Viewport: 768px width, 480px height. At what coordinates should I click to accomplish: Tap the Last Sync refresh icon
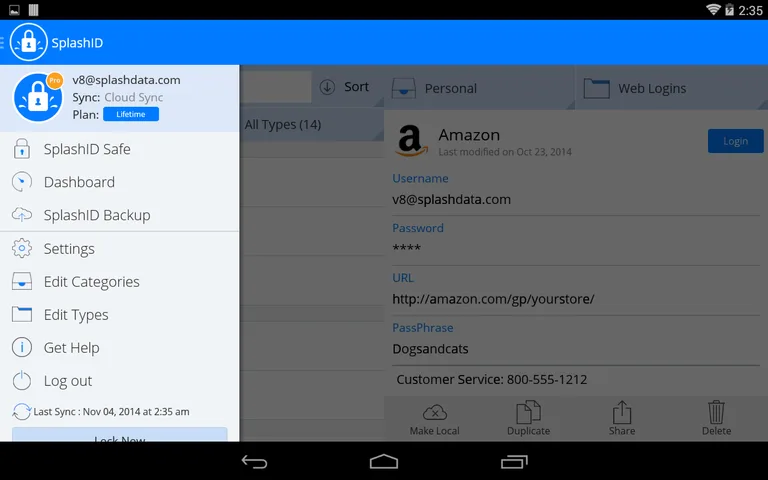pos(22,411)
